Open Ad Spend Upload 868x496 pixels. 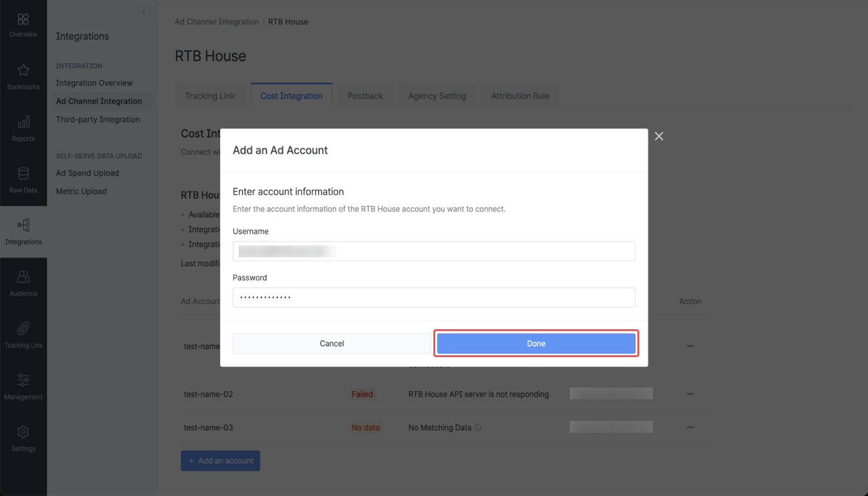point(87,173)
